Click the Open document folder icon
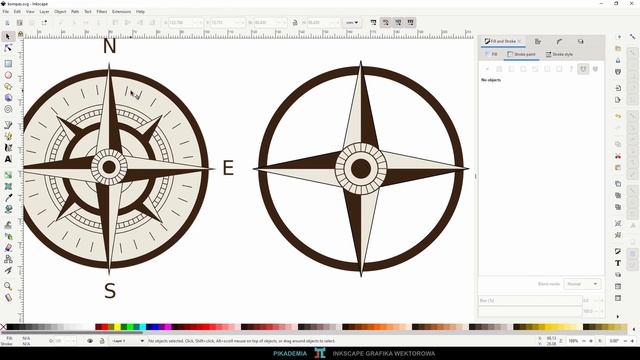This screenshot has width=640, height=360. point(618,49)
